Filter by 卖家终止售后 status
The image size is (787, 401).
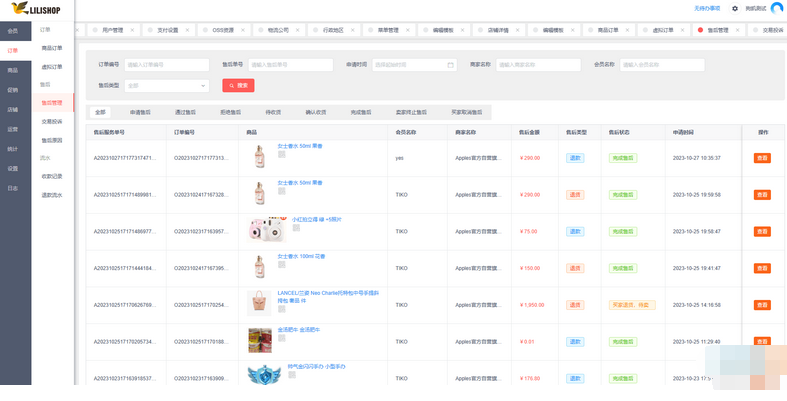tap(411, 112)
